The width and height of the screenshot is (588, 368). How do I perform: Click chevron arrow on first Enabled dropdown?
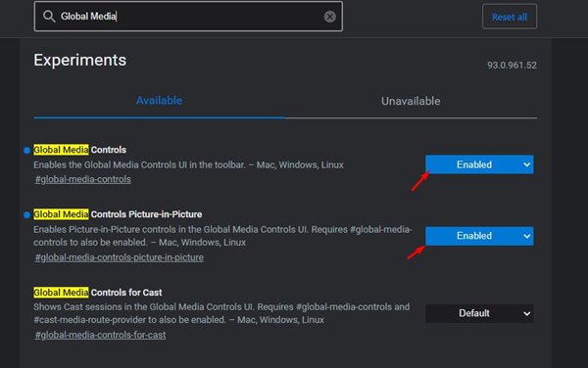click(x=526, y=164)
